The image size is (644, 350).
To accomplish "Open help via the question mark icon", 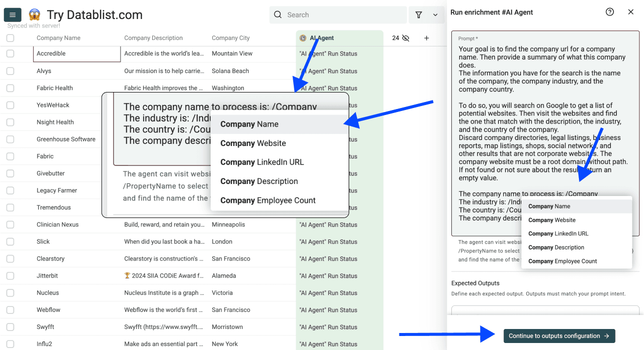I will click(609, 11).
